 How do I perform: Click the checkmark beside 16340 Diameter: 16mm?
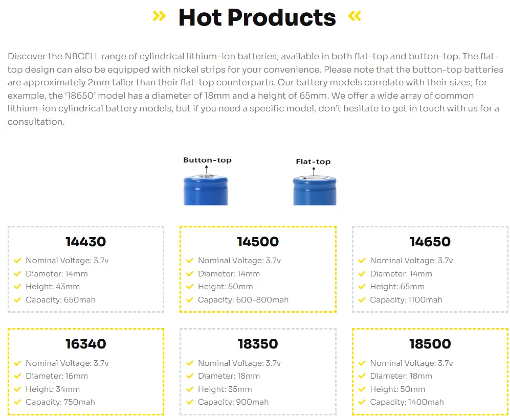[x=18, y=376]
